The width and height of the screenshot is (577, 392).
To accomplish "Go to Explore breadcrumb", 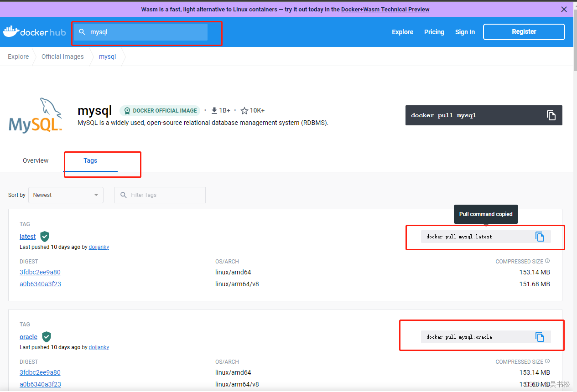I will 18,57.
